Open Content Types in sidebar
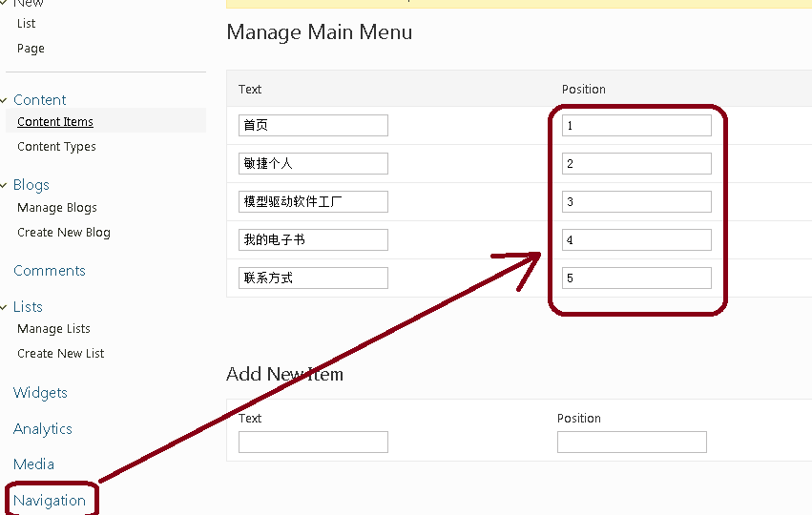Screen dimensions: 812x515 point(56,147)
